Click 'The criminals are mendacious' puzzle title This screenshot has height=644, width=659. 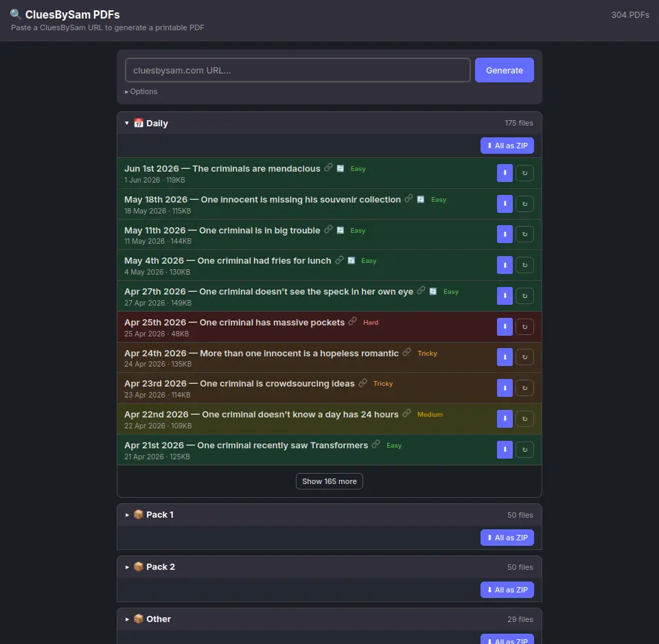[256, 169]
